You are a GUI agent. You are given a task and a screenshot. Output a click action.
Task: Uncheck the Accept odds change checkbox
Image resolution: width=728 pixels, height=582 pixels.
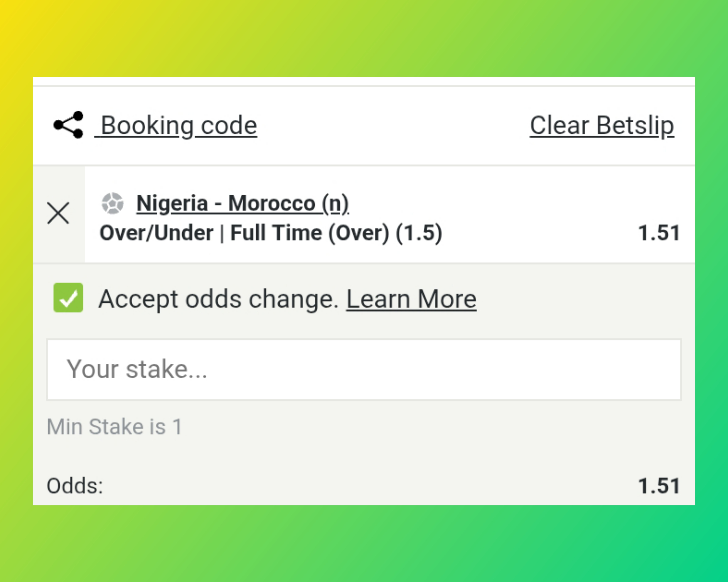(68, 298)
